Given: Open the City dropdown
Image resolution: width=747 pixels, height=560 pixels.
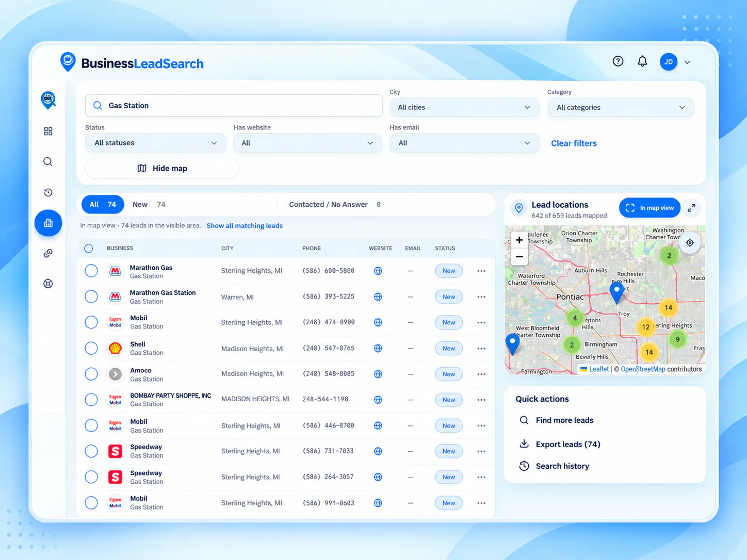Looking at the screenshot, I should pos(464,107).
